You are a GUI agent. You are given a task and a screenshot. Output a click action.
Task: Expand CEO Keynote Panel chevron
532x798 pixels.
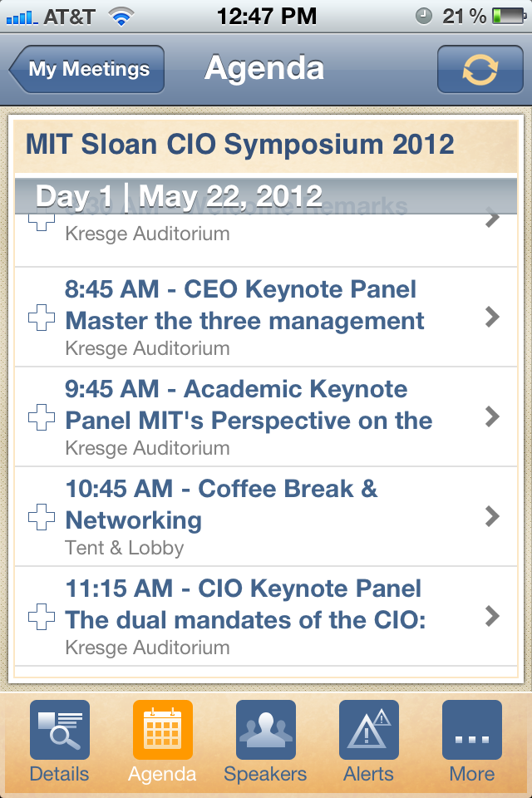click(x=492, y=317)
